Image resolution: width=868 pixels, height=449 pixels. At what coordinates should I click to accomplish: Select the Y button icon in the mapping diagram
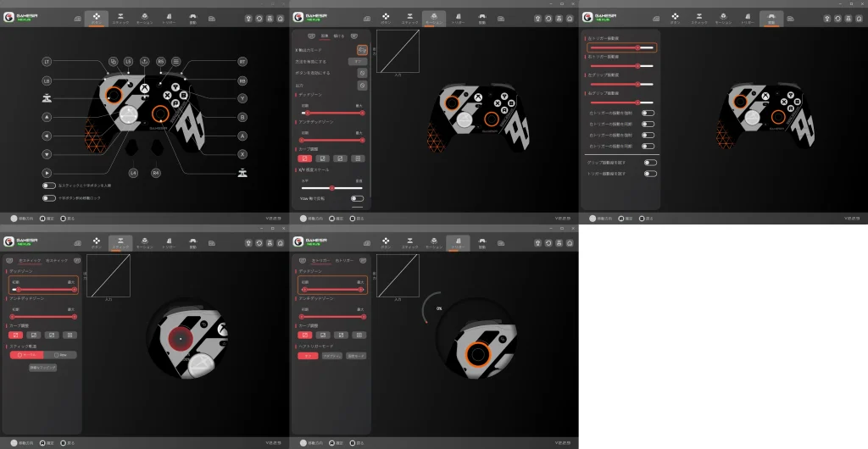coord(242,98)
